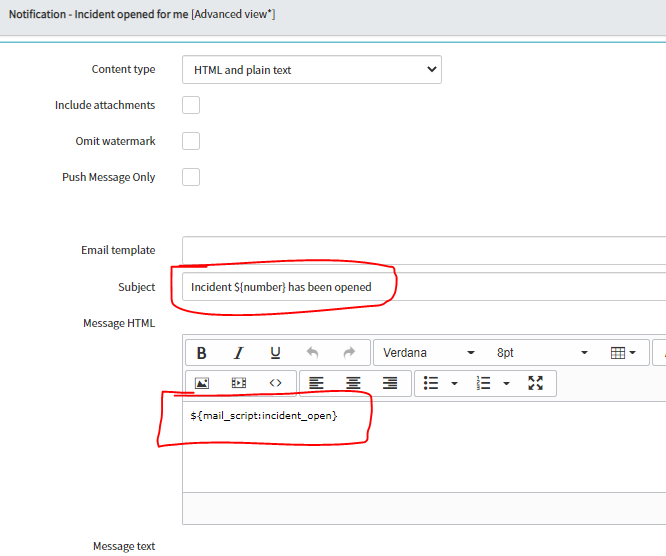Expand bulleted list style options arrow
The width and height of the screenshot is (666, 556).
pyautogui.click(x=454, y=384)
